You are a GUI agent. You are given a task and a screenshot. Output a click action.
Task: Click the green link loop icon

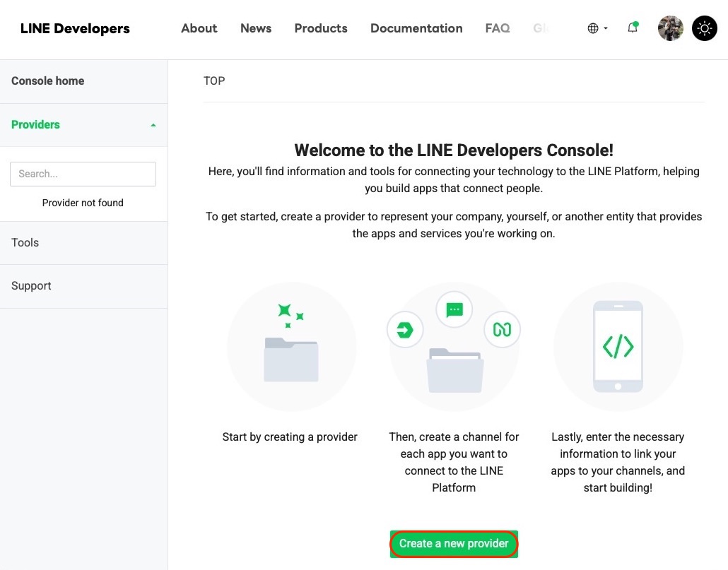[x=502, y=330]
